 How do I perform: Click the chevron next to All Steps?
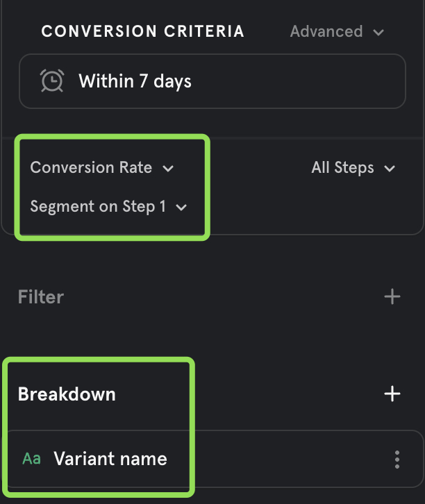(390, 169)
